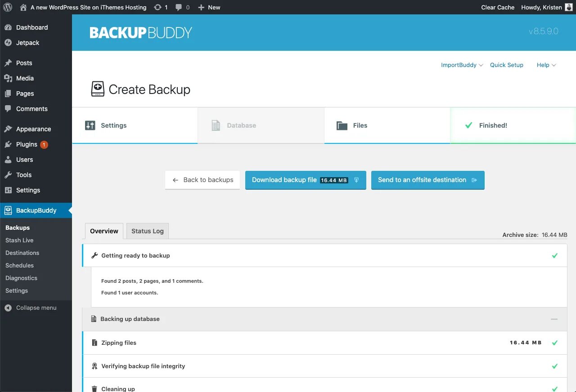
Task: Click Download backup file button
Action: point(306,180)
